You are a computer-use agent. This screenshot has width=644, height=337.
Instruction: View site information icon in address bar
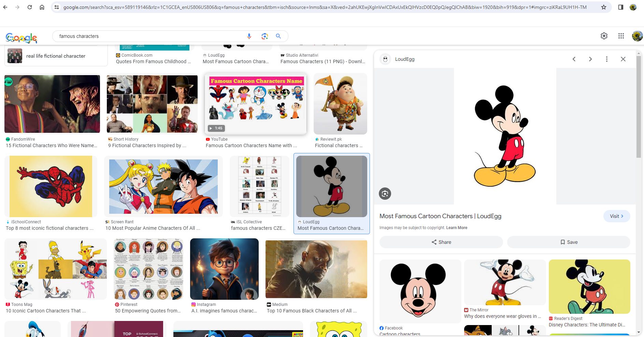57,7
